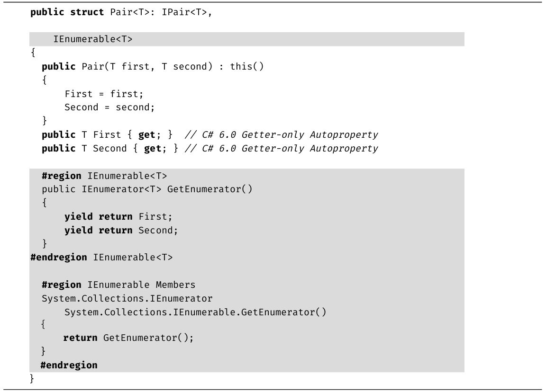Image resolution: width=546 pixels, height=392 pixels.
Task: Click the 'yield return Second;' statement
Action: [121, 231]
